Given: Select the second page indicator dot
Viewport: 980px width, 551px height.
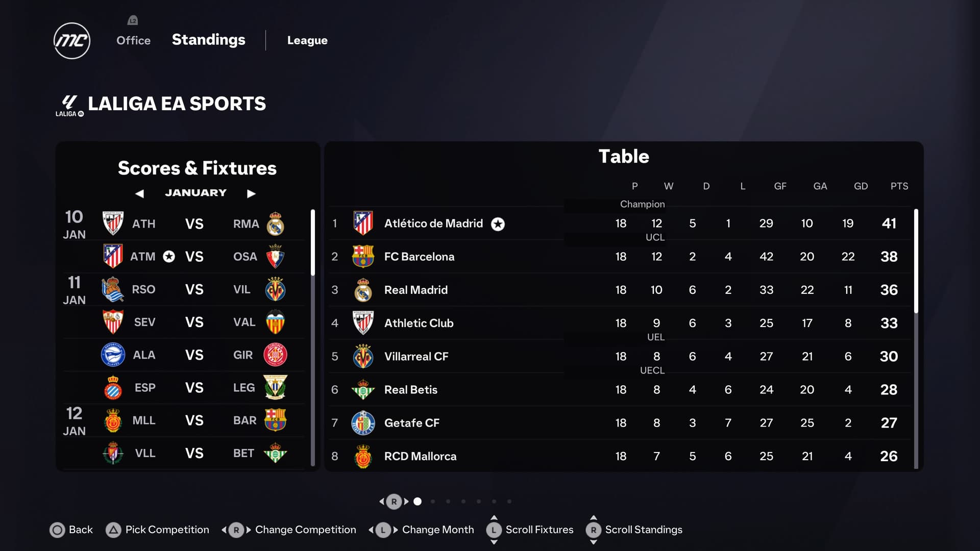Looking at the screenshot, I should [x=433, y=502].
